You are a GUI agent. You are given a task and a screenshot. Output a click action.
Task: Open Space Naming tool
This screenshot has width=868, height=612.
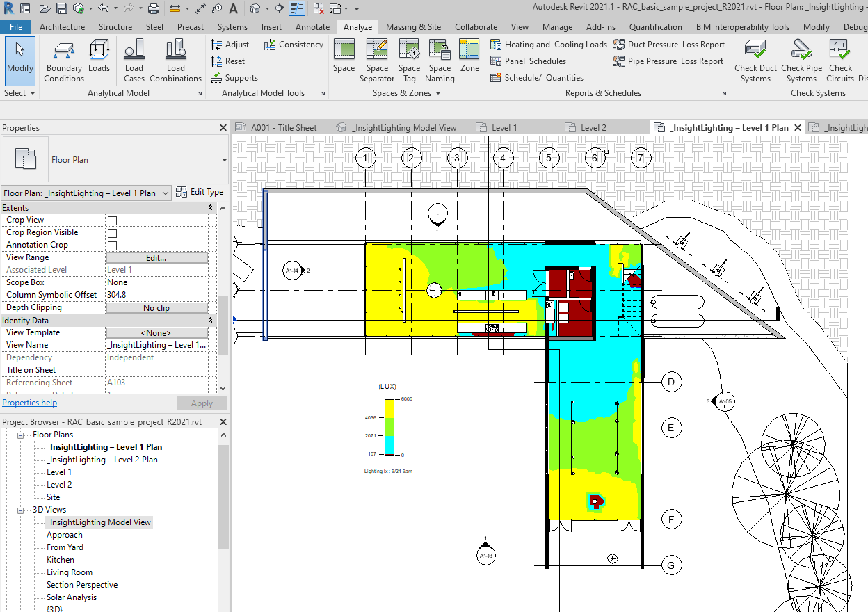coord(440,61)
